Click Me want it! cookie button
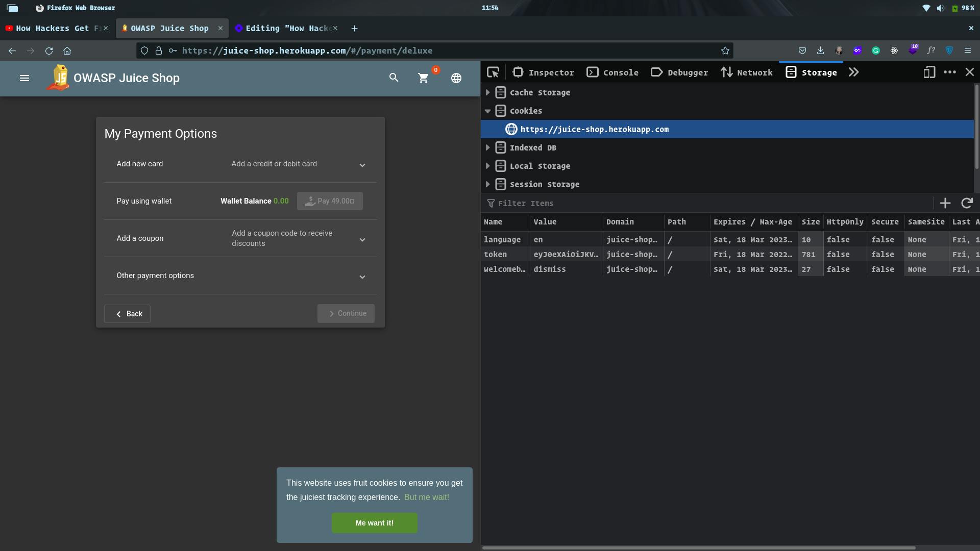Screen dimensions: 980x551 pyautogui.click(x=375, y=523)
